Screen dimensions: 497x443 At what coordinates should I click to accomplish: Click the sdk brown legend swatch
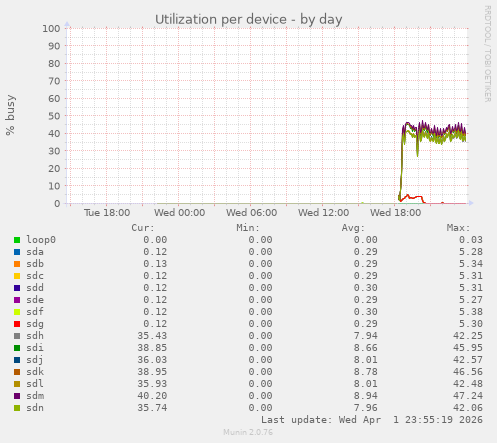click(x=17, y=372)
